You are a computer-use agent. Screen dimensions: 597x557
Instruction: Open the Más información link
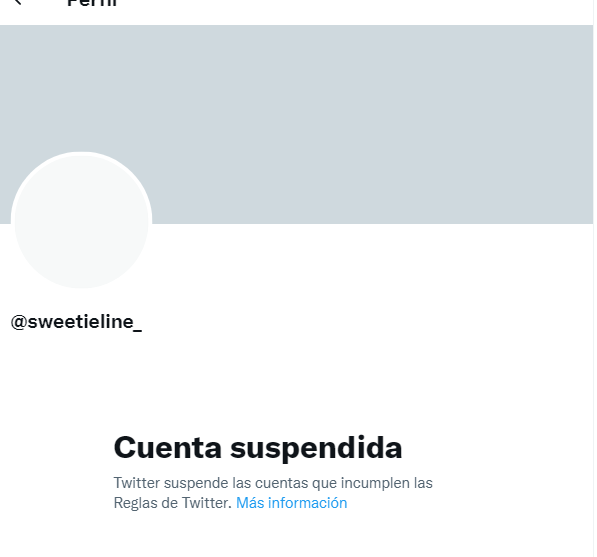(292, 503)
